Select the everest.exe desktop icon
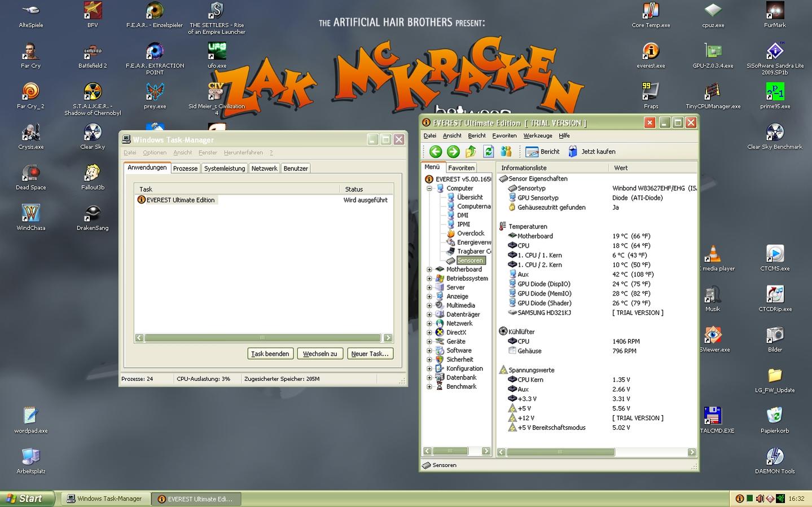Screen dimensions: 812x507 tap(651, 56)
